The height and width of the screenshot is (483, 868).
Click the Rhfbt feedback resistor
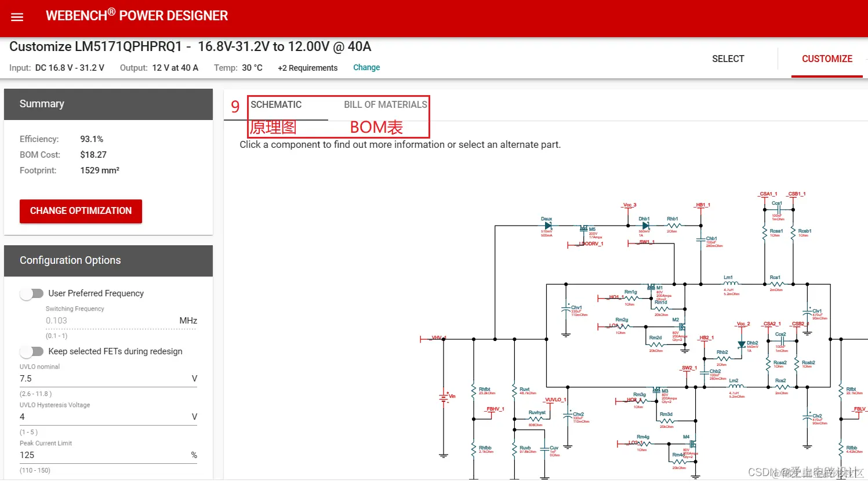474,391
